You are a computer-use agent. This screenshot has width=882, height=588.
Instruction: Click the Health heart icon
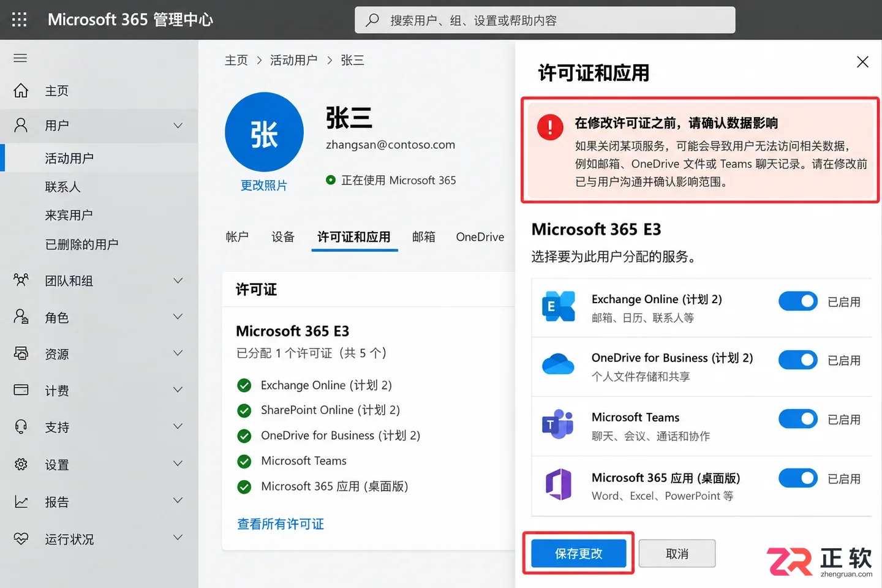[21, 539]
